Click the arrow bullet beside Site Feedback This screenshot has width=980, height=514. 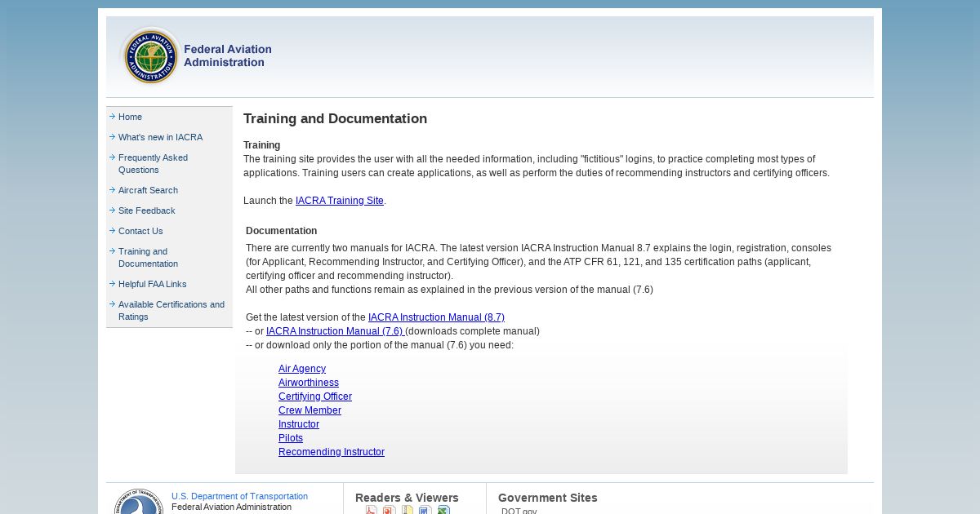coord(112,210)
